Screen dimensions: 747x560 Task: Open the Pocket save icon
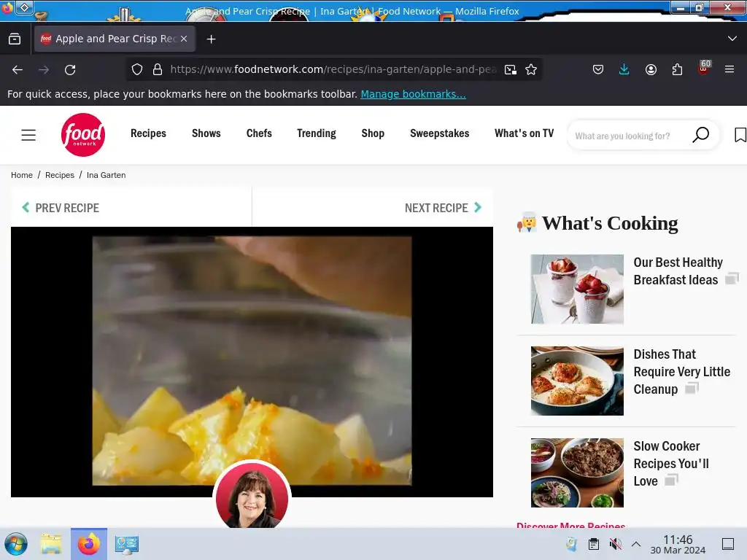[598, 69]
